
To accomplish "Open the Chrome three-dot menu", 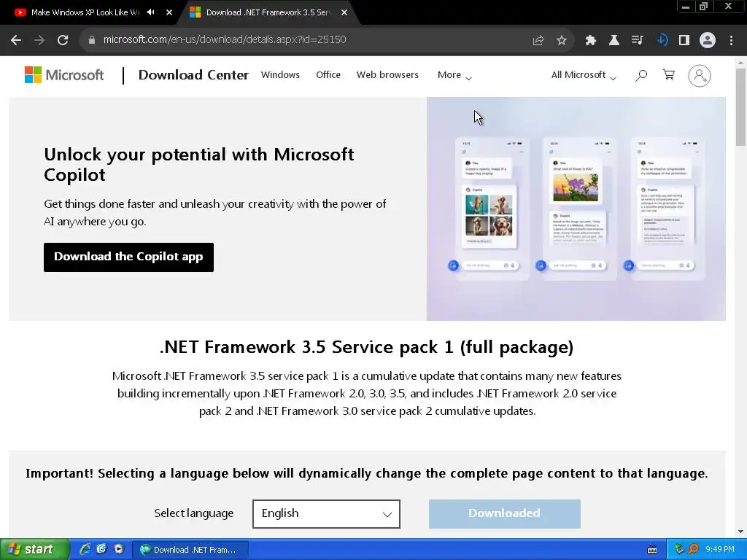I will point(731,40).
